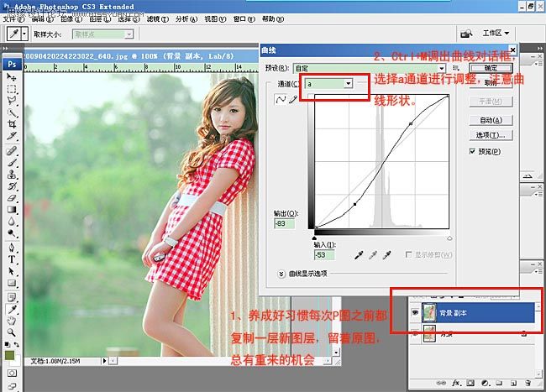The height and width of the screenshot is (392, 546).
Task: Choose the pencil draw-curve tool
Action: pyautogui.click(x=293, y=100)
